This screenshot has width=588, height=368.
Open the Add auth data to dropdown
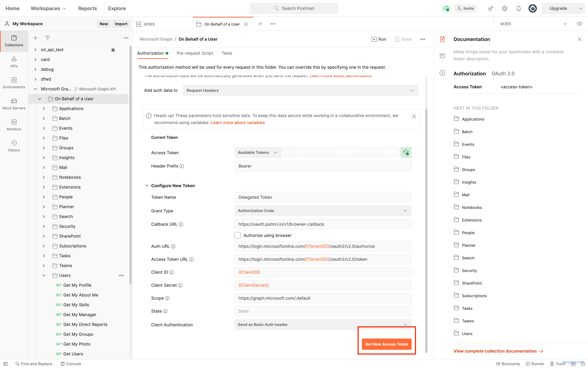tap(300, 90)
